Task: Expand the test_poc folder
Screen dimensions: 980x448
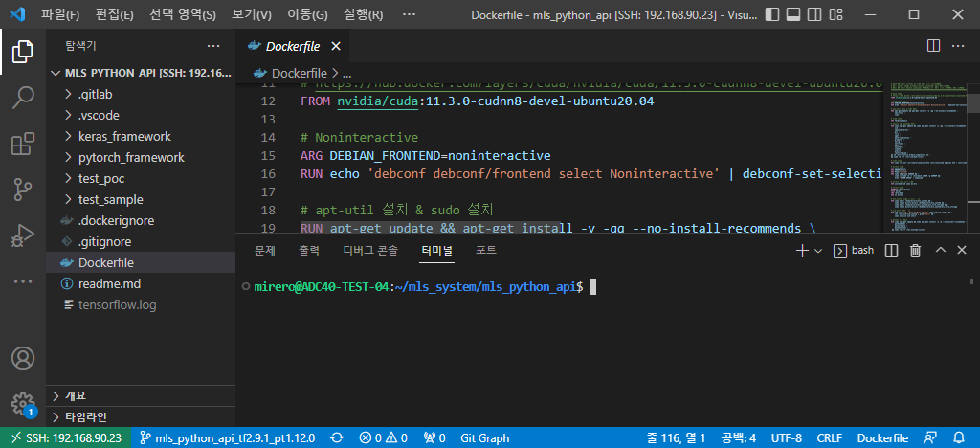Action: point(141,179)
